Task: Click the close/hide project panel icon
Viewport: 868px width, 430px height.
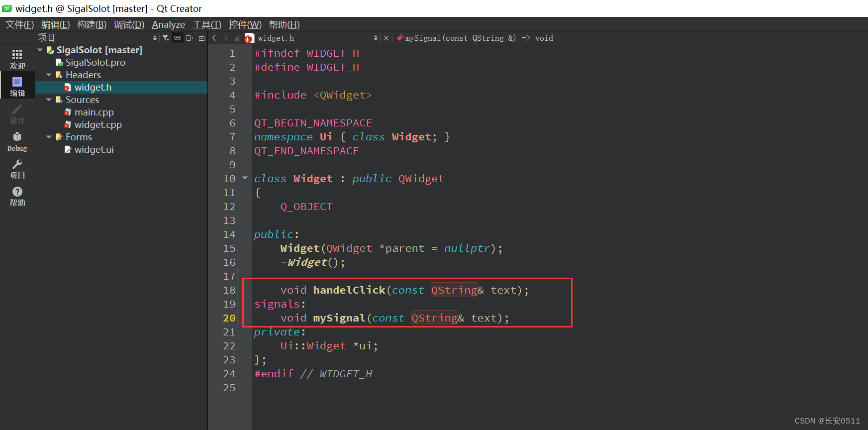Action: (x=201, y=38)
